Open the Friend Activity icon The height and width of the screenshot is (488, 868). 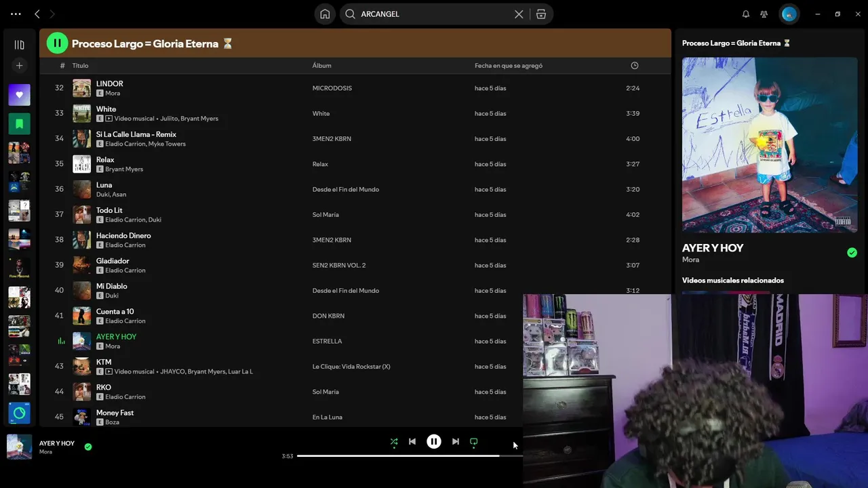tap(764, 14)
